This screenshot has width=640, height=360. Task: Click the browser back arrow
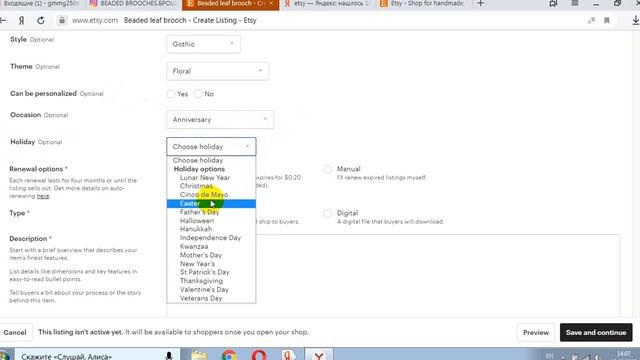pos(3,20)
